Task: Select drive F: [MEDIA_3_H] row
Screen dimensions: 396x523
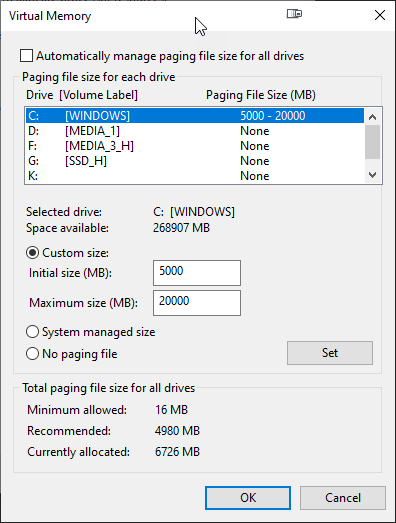Action: (195, 146)
